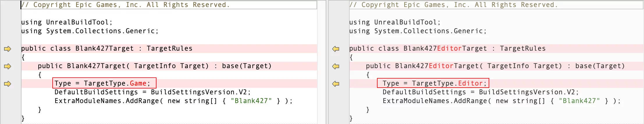Place cursor in right pane copyright comment

(x=453, y=5)
